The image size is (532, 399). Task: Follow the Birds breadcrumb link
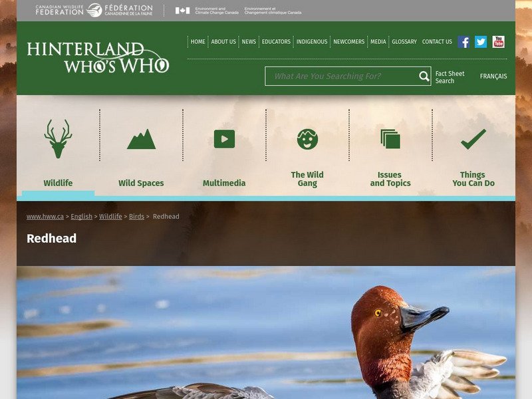(136, 217)
